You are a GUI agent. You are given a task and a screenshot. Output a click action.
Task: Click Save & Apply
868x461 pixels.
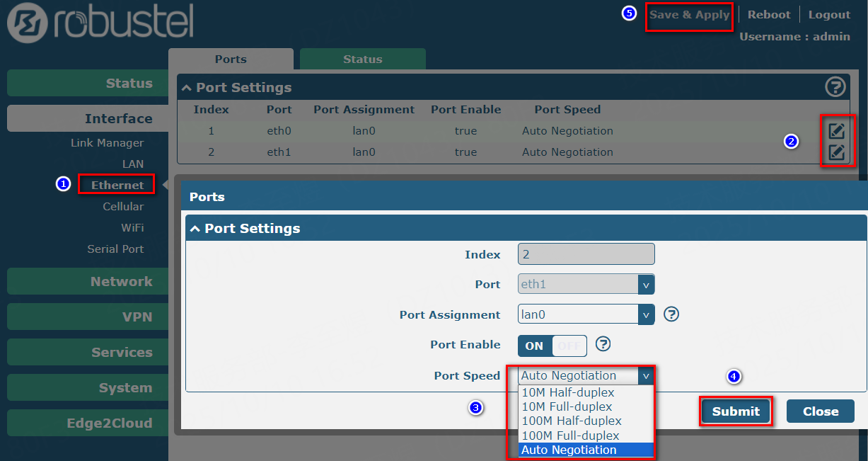tap(689, 15)
